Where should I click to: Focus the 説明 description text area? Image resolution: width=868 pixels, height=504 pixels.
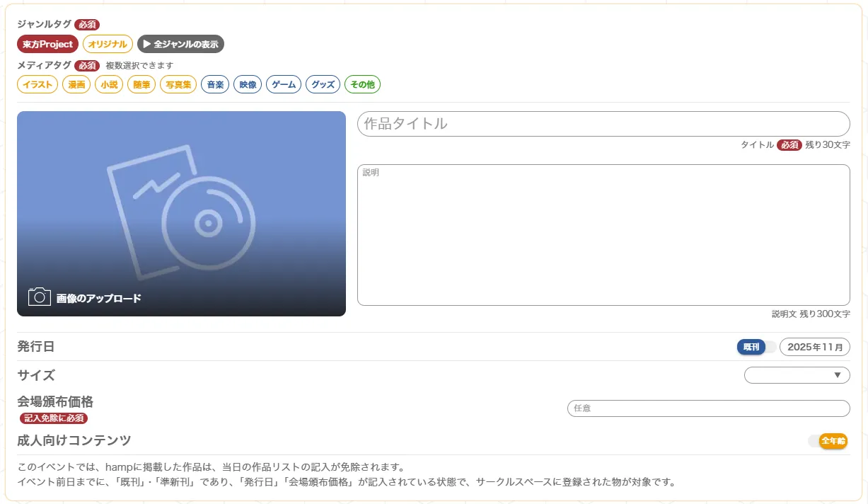(x=603, y=235)
